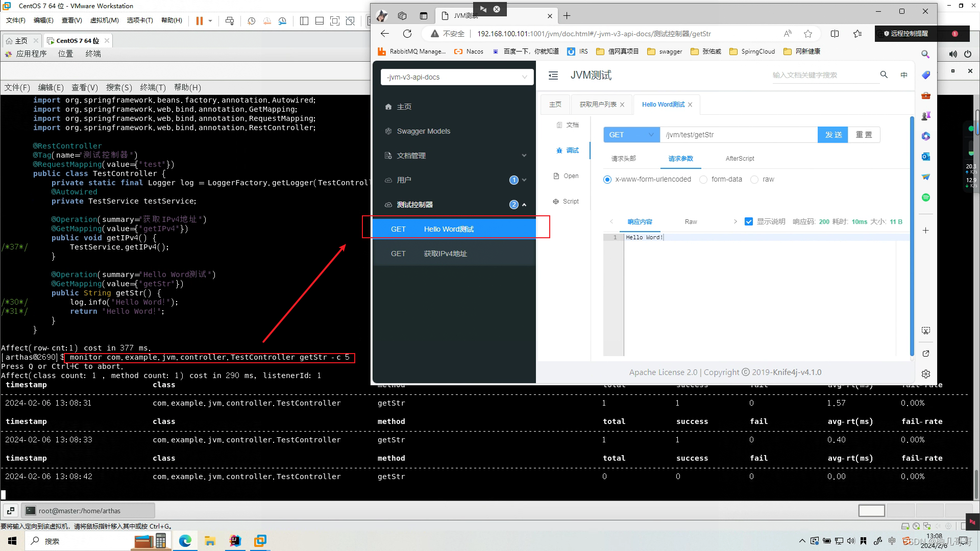Open terminal 终端(T) menu
Viewport: 980px width, 551px height.
coord(153,87)
